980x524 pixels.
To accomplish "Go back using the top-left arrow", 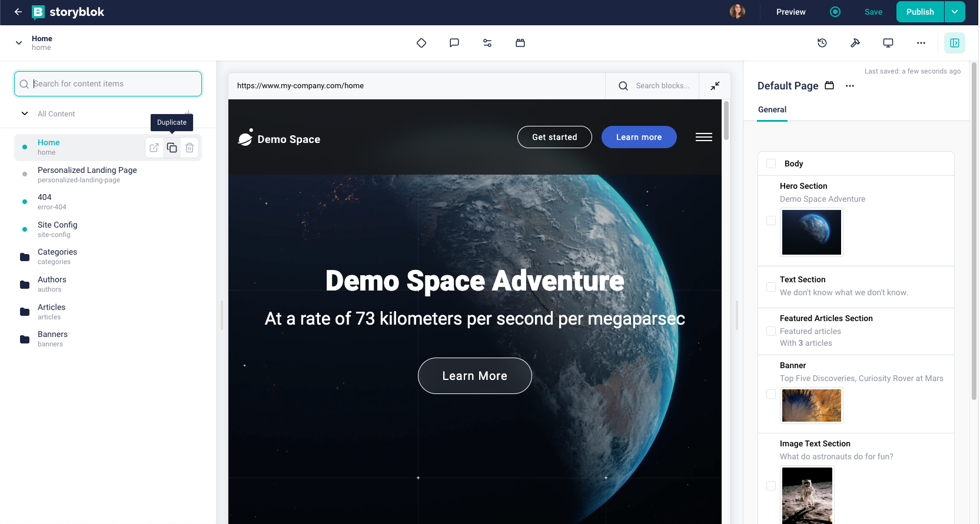I will (x=18, y=12).
